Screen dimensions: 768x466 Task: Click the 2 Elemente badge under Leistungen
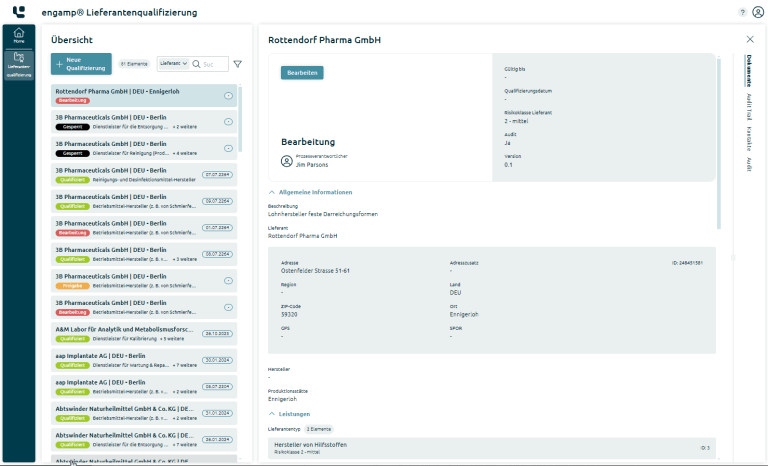tap(318, 429)
